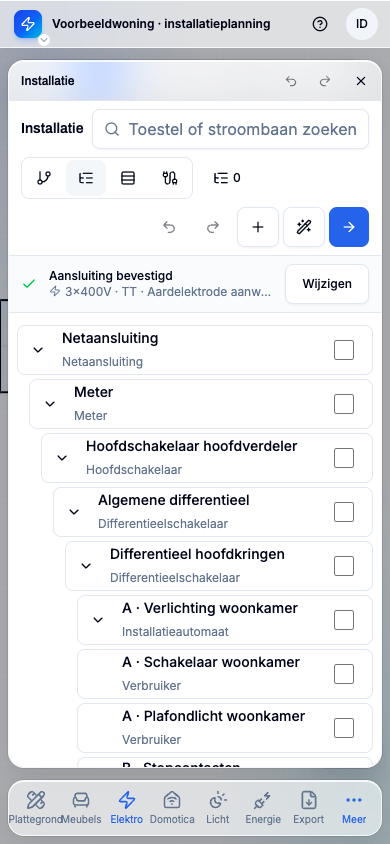Click the selection counter showing 0
390x844 pixels.
[227, 178]
